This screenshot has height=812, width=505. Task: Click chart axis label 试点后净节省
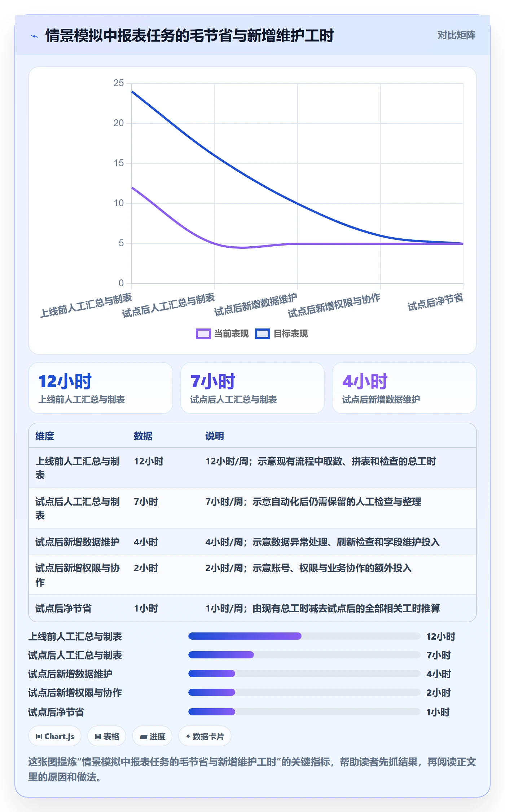435,302
